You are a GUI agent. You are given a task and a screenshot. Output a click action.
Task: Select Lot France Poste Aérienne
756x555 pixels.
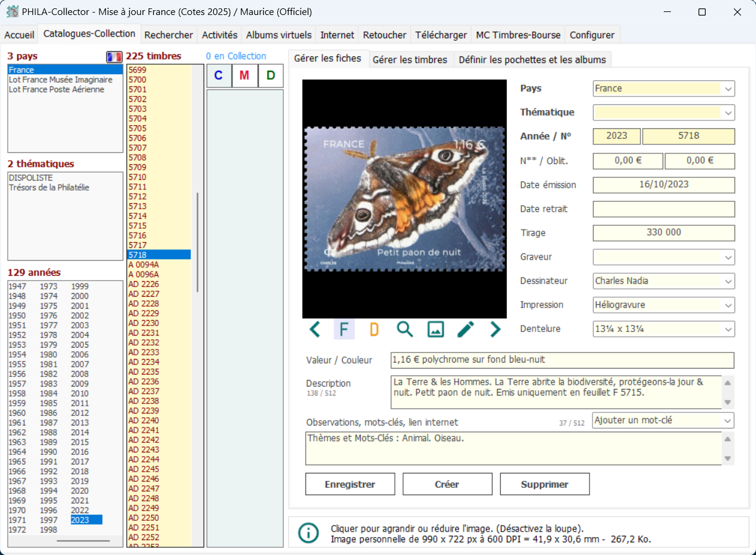pos(56,89)
